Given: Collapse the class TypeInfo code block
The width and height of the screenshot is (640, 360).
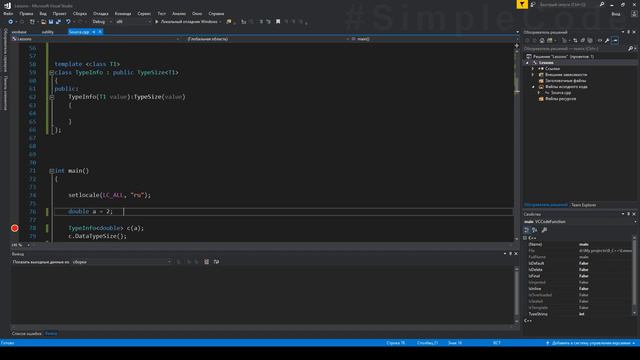Looking at the screenshot, I should 51,73.
